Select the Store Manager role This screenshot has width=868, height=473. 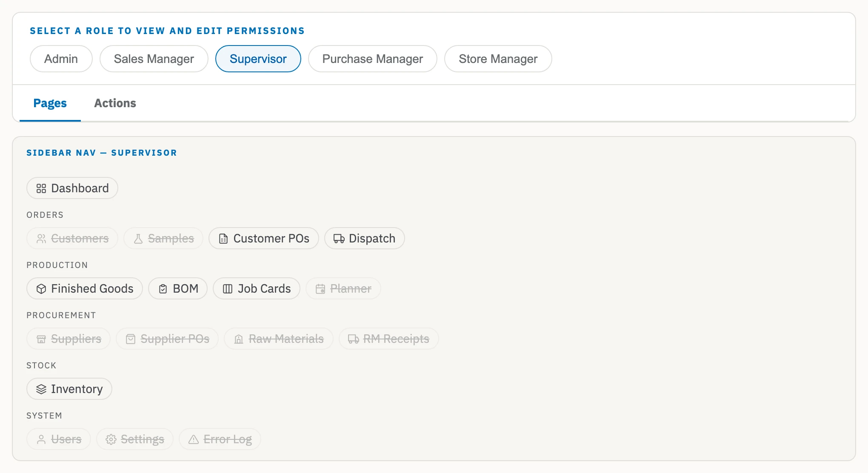pos(498,59)
